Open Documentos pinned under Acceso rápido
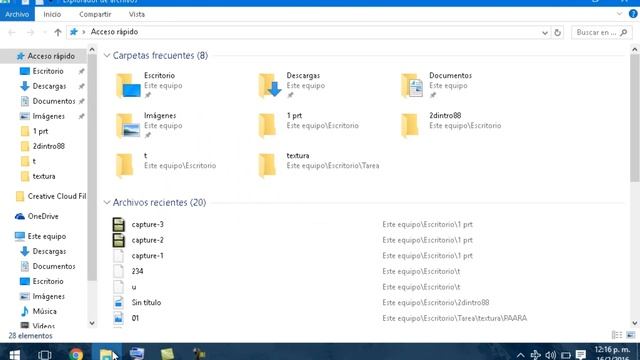The width and height of the screenshot is (640, 360). click(54, 101)
